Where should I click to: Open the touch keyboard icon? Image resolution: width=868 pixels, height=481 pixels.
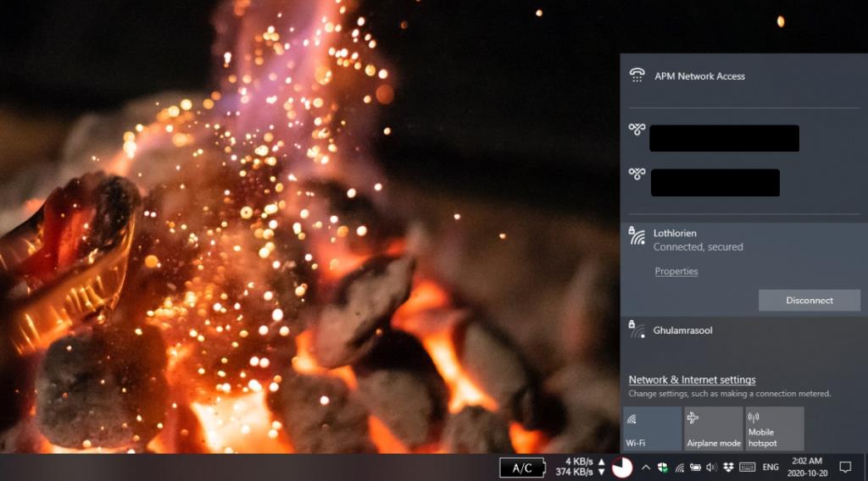pyautogui.click(x=747, y=467)
